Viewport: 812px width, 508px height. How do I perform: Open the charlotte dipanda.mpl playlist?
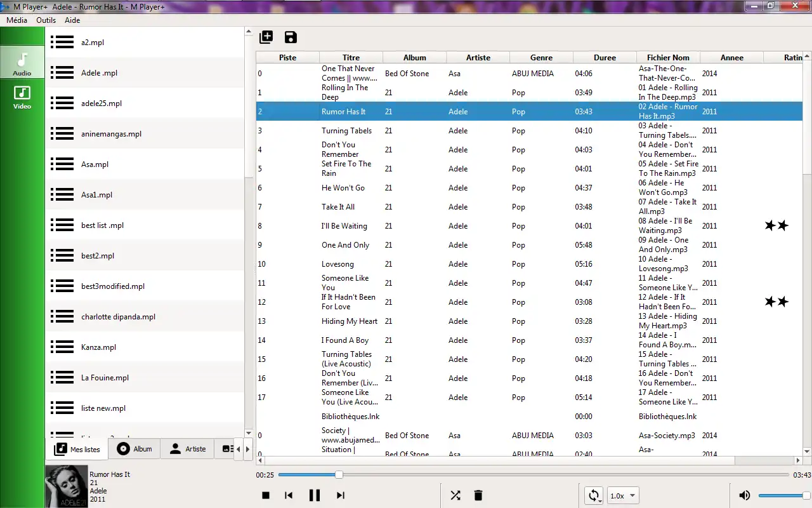click(145, 317)
